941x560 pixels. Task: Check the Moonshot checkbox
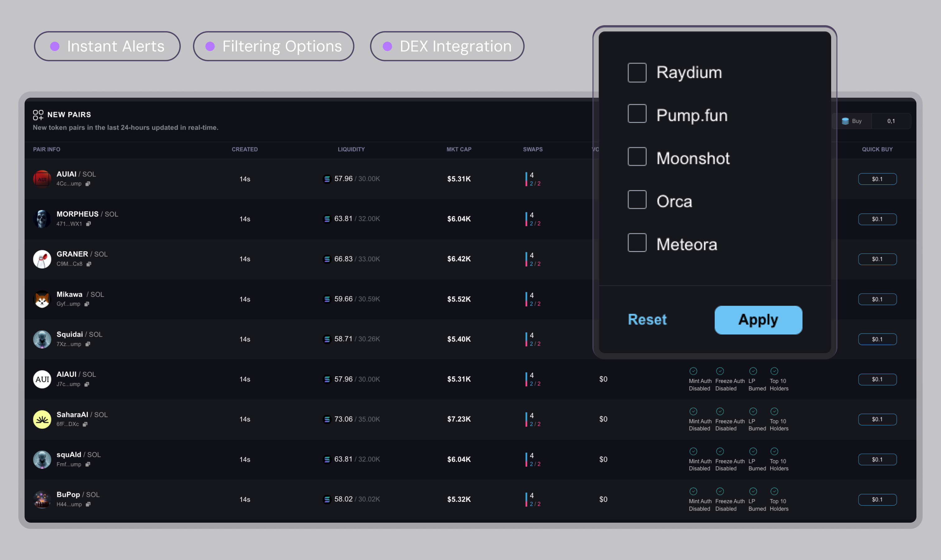point(637,156)
